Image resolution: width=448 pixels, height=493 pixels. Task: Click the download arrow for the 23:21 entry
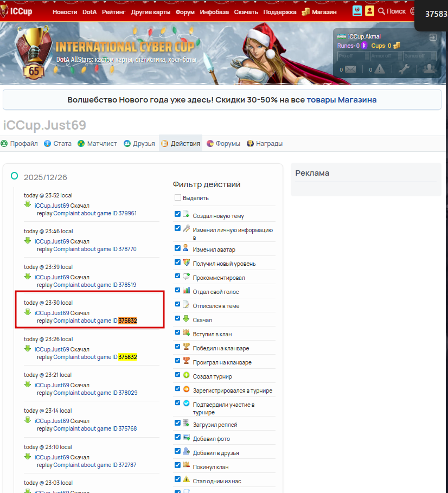(28, 384)
